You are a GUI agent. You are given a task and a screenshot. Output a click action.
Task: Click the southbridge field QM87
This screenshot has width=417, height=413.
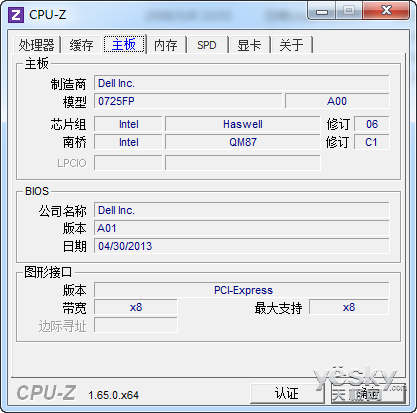click(243, 142)
